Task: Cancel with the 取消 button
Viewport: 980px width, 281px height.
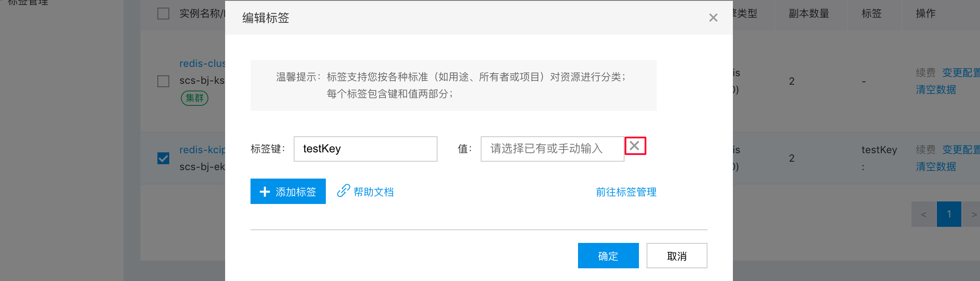Action: (677, 256)
